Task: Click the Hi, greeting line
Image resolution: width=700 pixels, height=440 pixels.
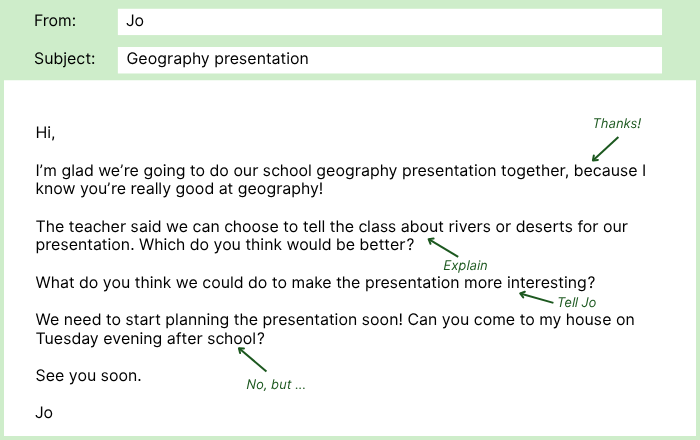Action: click(x=45, y=132)
